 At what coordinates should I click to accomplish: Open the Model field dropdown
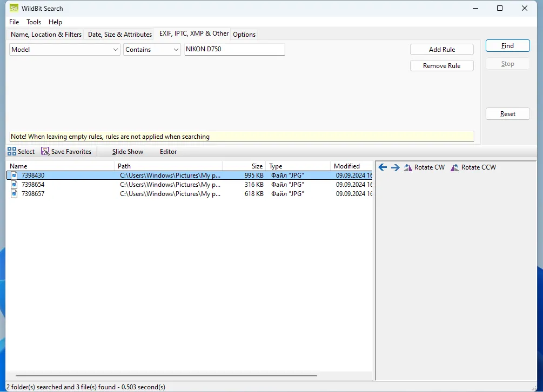[x=65, y=50]
